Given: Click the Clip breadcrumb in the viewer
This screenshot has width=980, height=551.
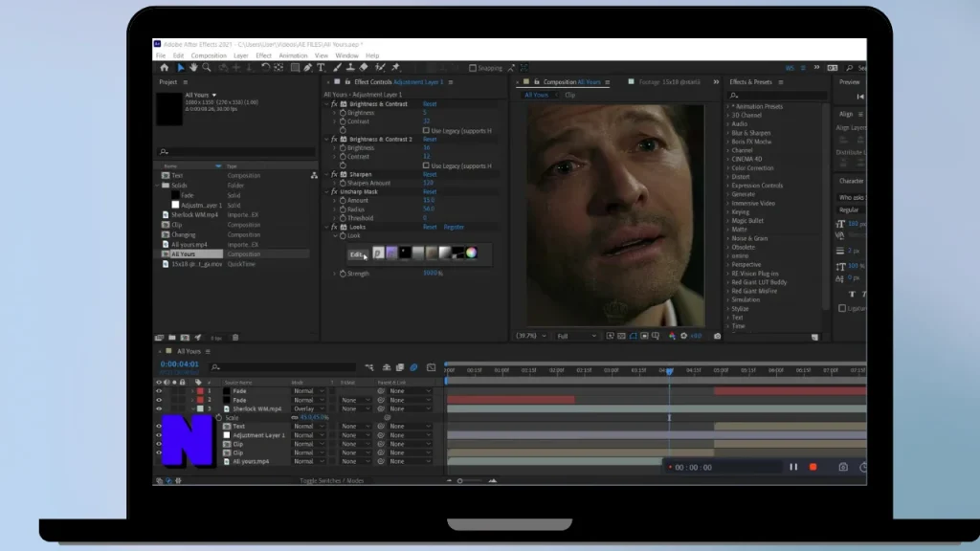Looking at the screenshot, I should tap(570, 95).
